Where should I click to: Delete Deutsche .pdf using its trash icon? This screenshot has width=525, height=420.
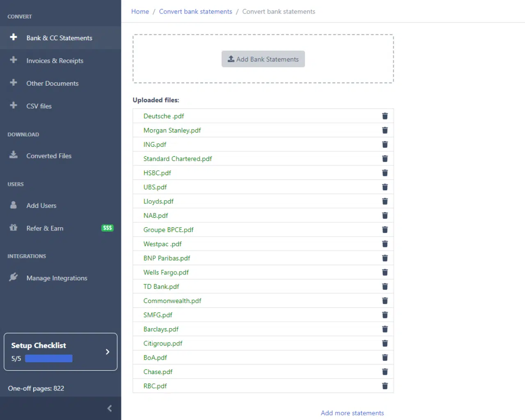pos(385,116)
